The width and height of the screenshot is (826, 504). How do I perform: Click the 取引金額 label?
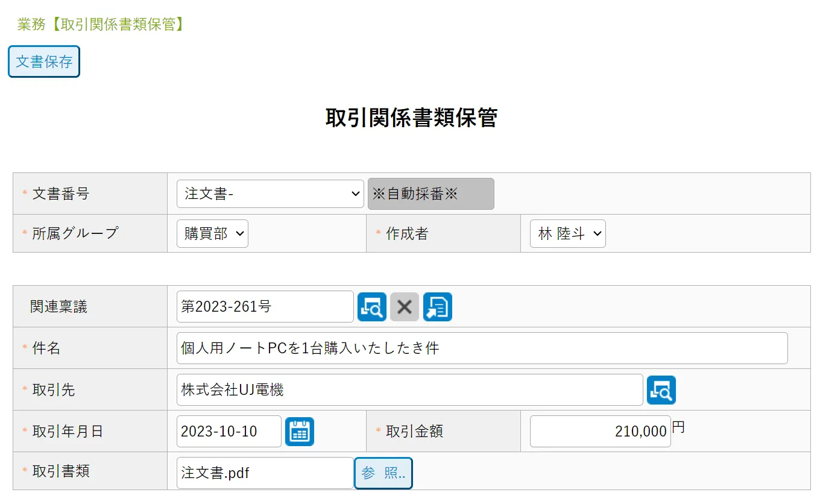tap(414, 432)
